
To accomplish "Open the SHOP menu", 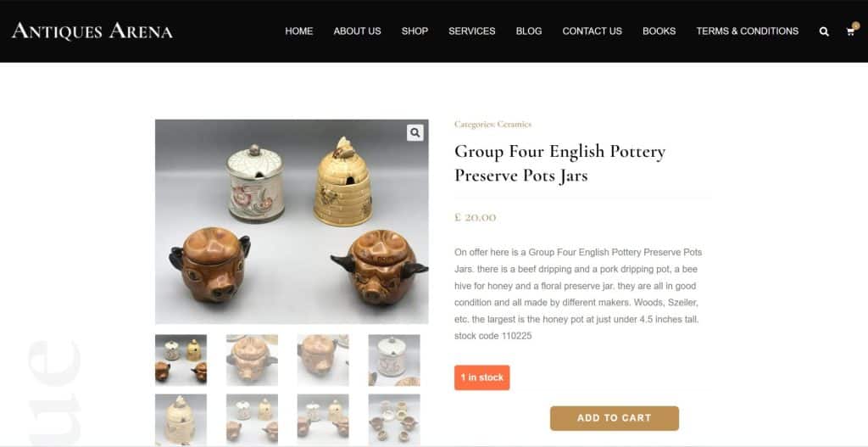I will coord(415,31).
